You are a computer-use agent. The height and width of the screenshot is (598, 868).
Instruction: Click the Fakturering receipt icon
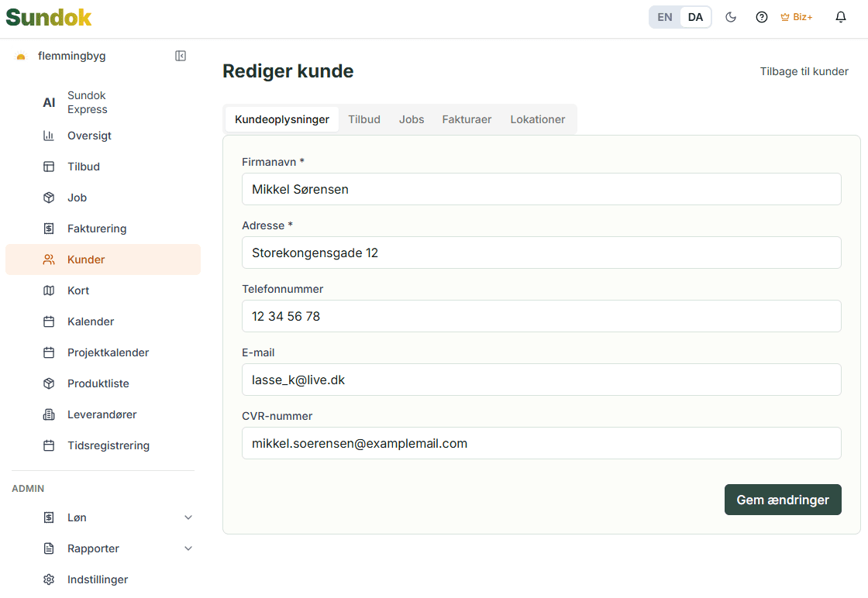[49, 229]
